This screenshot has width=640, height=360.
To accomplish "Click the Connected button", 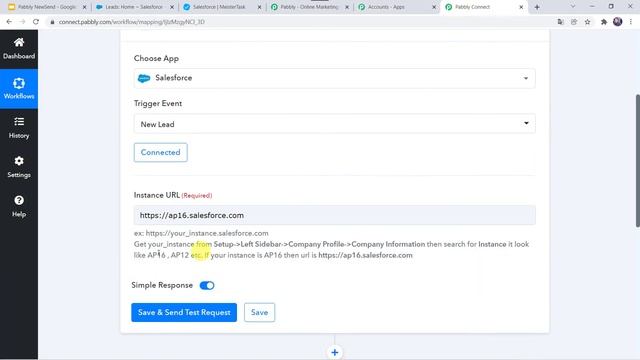I will coord(160,152).
